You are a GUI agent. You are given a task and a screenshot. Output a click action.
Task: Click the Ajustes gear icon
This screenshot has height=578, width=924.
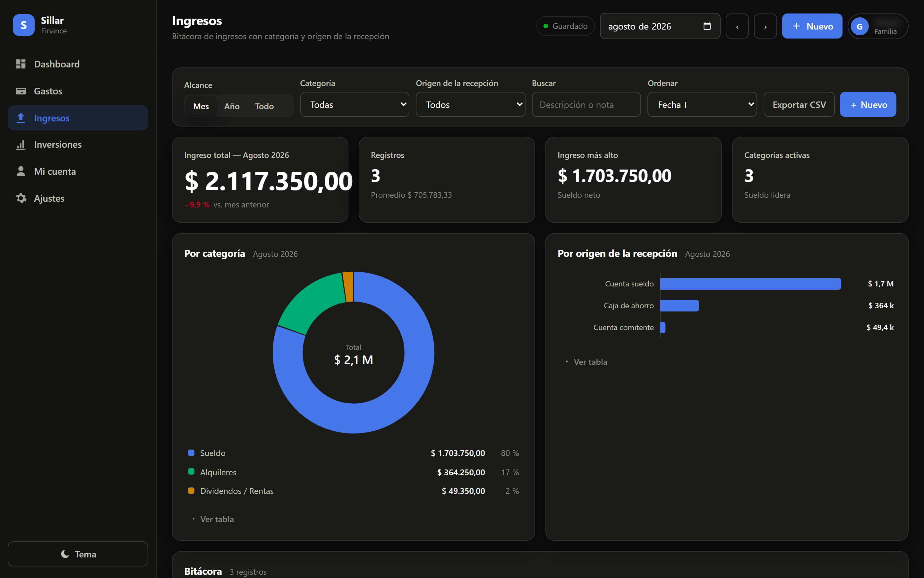pos(21,198)
